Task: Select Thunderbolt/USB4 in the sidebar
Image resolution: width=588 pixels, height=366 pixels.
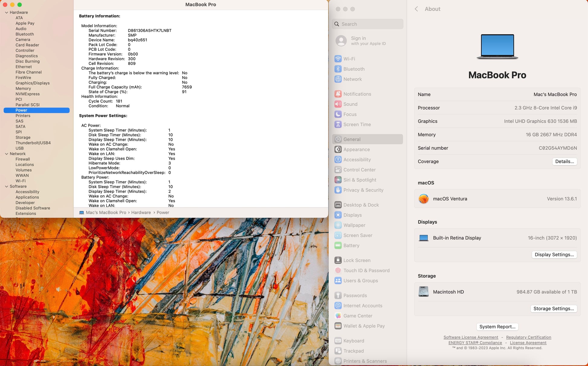Action: tap(33, 143)
